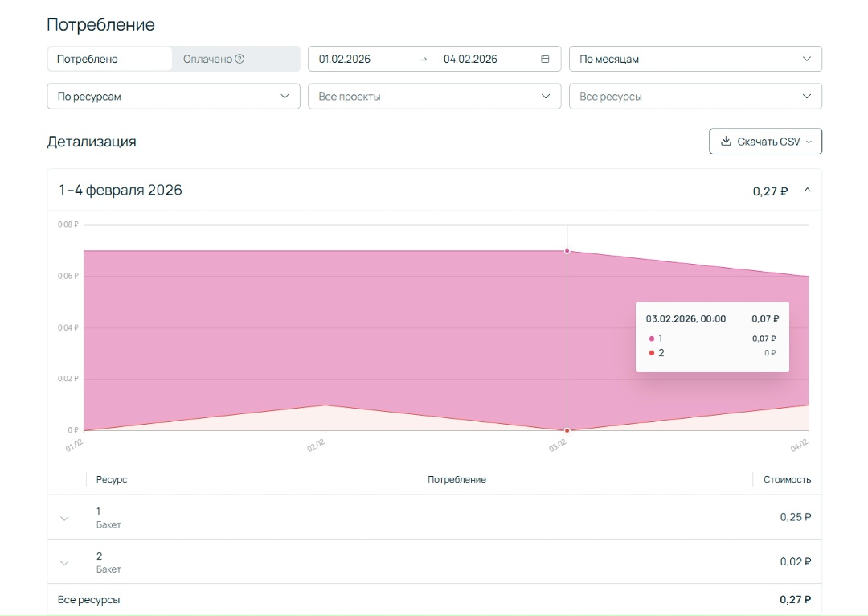Expand the row for bucket 2
The width and height of the screenshot is (868, 616).
pos(65,562)
